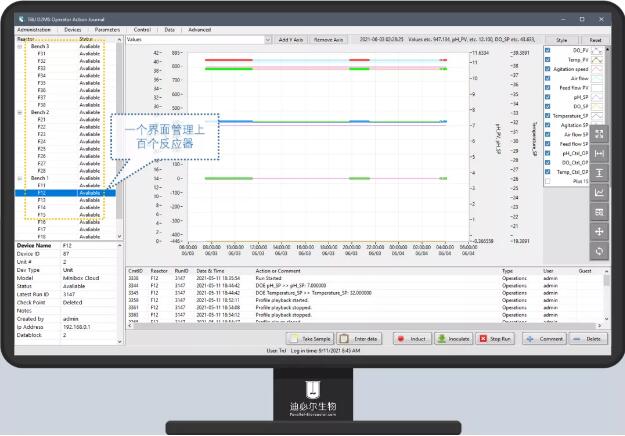625x436 pixels.
Task: Toggle the Agitation speed series checkbox
Action: tap(548, 69)
